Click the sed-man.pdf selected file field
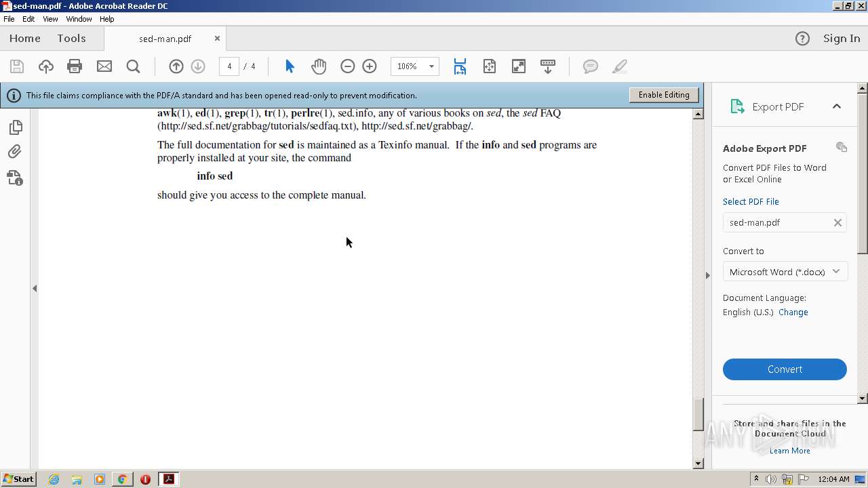 coord(785,222)
